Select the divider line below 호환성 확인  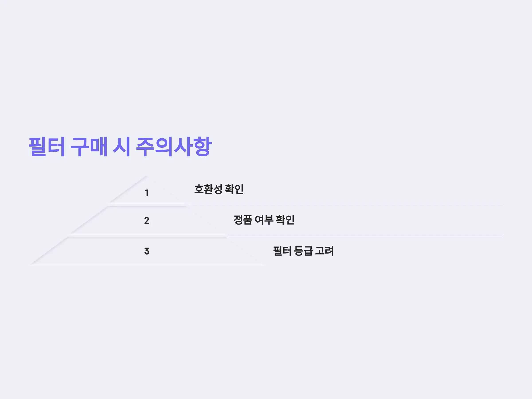(x=345, y=205)
